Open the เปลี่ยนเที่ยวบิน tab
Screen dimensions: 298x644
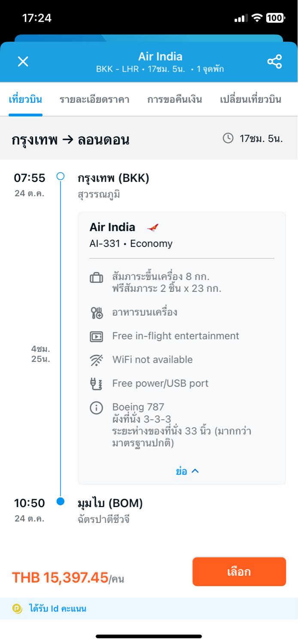[251, 100]
